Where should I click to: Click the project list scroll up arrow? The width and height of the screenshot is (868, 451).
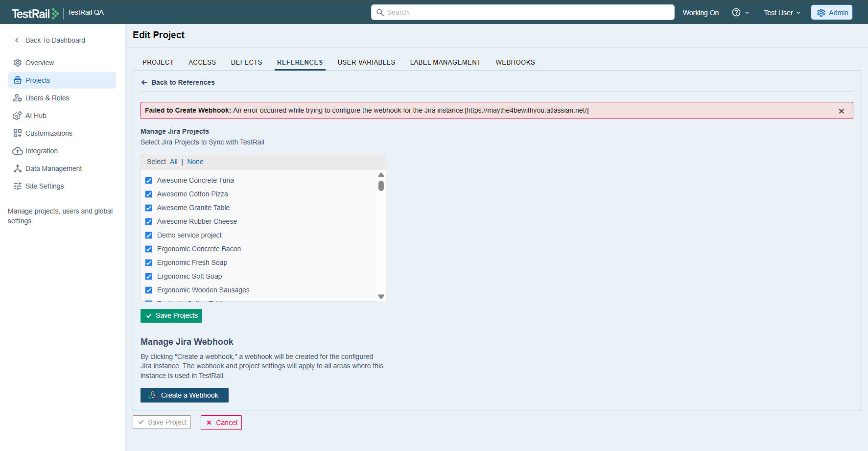tap(381, 175)
